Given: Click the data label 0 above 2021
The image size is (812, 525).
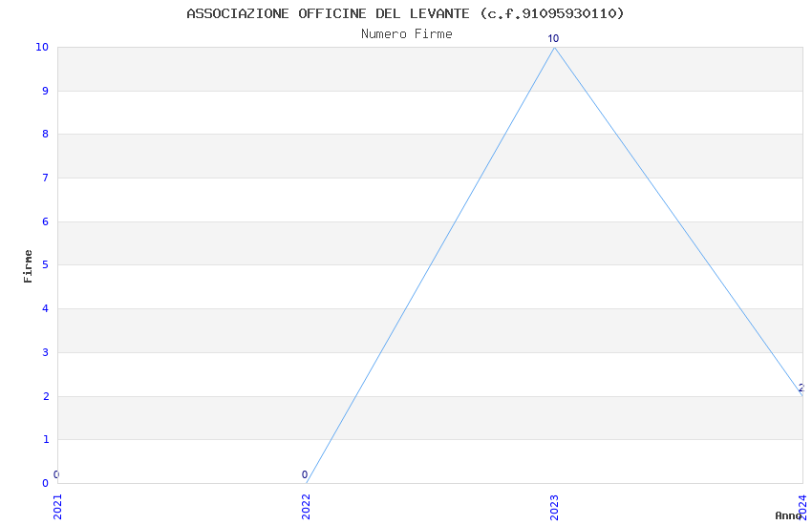Looking at the screenshot, I should pyautogui.click(x=56, y=474).
